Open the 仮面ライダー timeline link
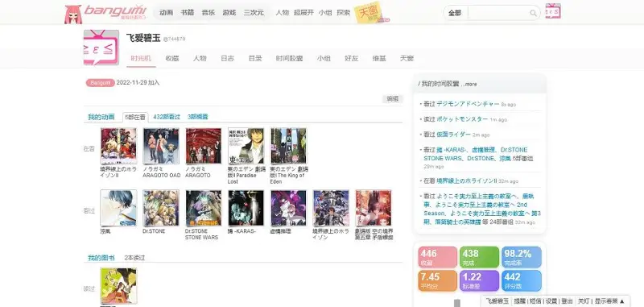 [x=453, y=135]
